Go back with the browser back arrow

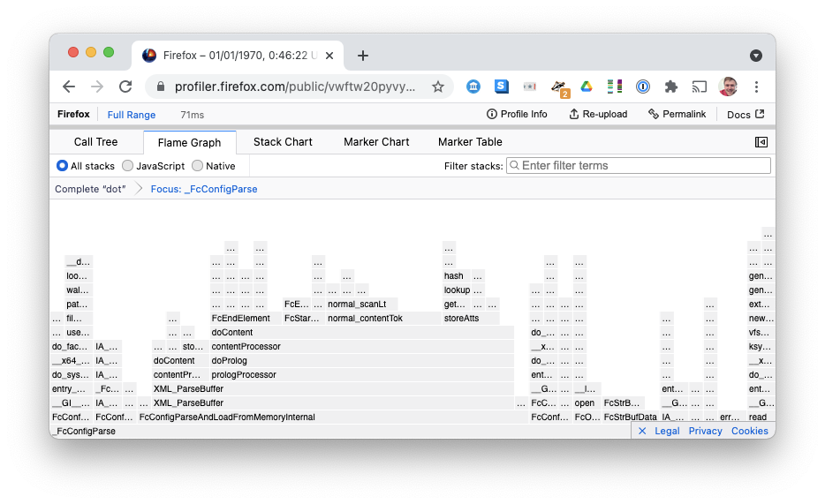[x=69, y=87]
